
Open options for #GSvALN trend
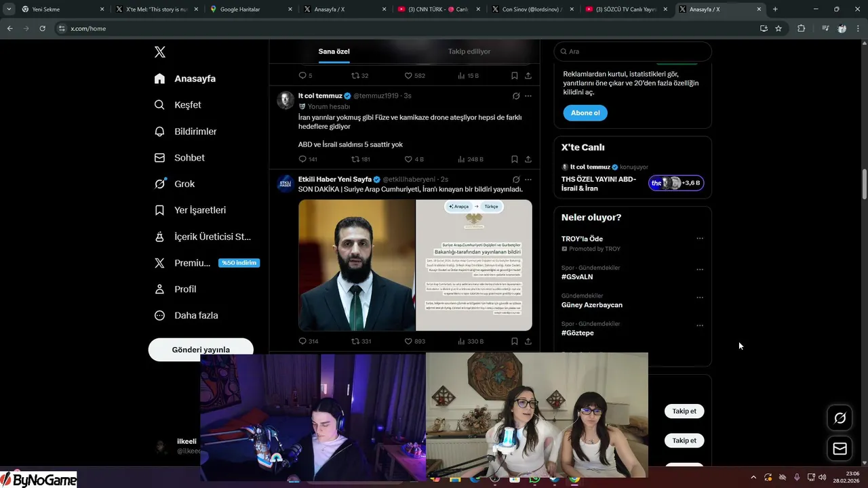point(700,269)
